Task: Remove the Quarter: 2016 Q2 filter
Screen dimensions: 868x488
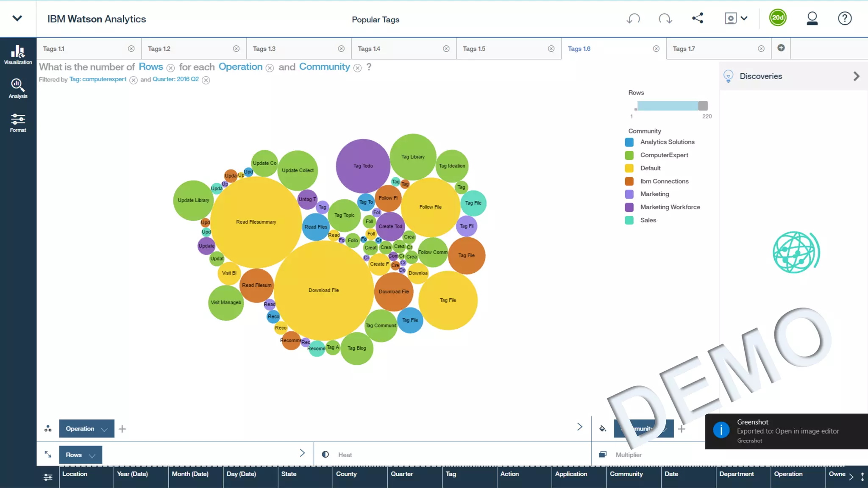Action: 206,80
